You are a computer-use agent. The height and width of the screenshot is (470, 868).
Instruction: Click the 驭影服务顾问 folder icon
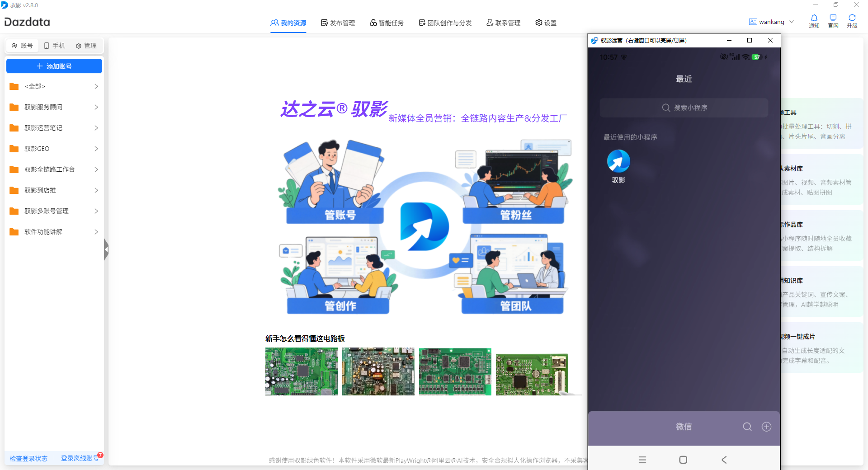point(14,107)
